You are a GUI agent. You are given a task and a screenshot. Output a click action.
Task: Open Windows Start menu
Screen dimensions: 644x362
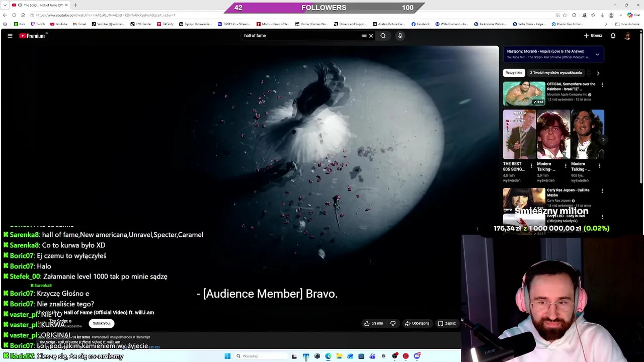(227, 356)
